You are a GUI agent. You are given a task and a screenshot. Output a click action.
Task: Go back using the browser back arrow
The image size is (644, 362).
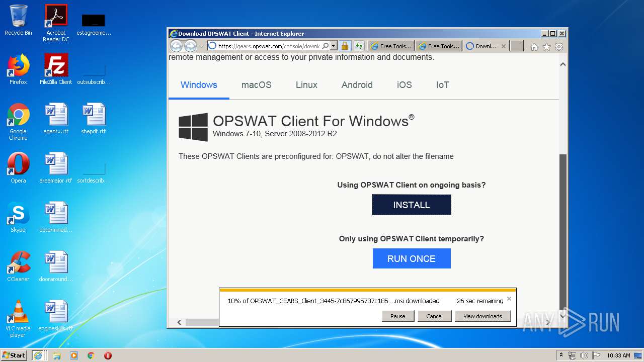pyautogui.click(x=176, y=46)
